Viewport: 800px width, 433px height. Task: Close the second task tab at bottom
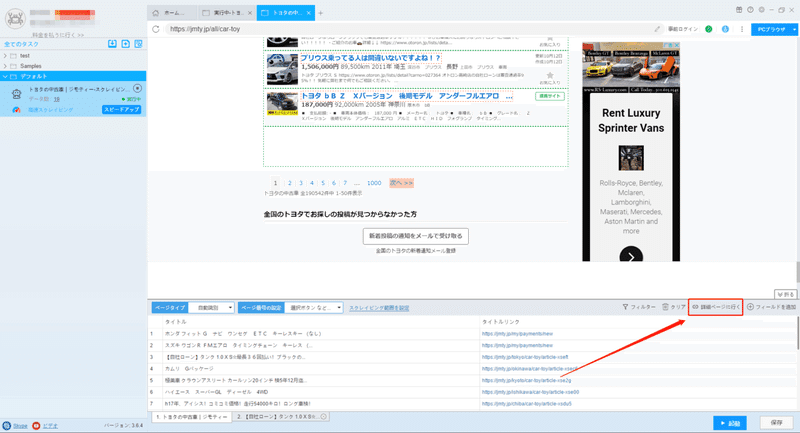pos(323,417)
